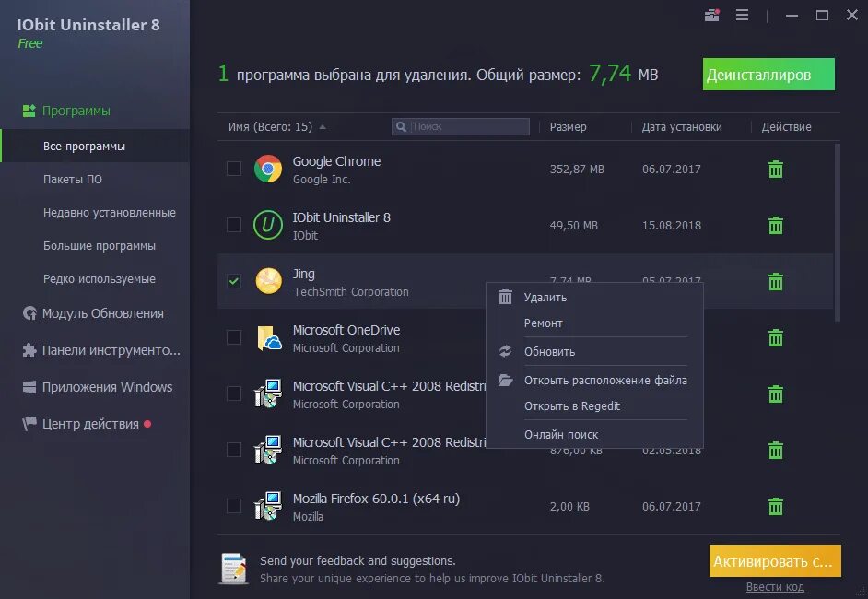Check the Google Chrome checkbox
The height and width of the screenshot is (599, 868).
click(234, 169)
